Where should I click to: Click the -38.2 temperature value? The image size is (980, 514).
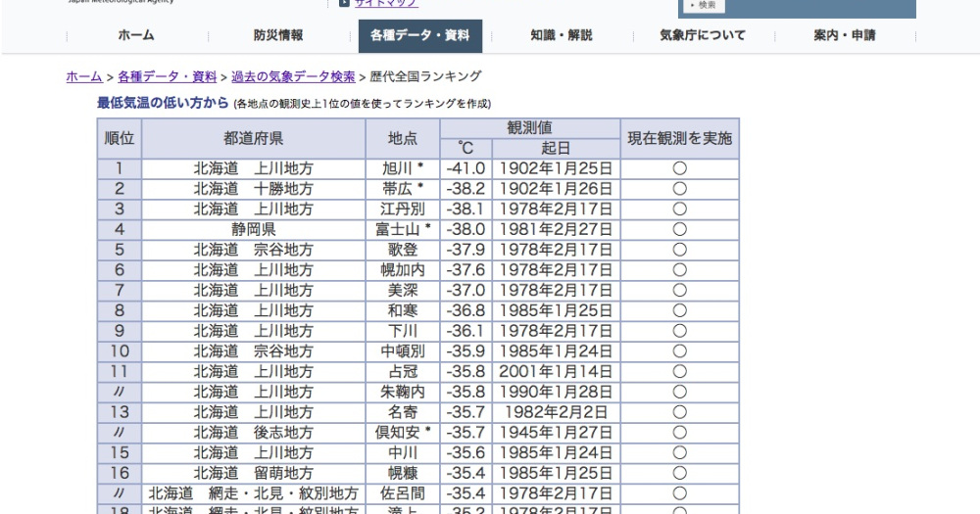pyautogui.click(x=466, y=189)
